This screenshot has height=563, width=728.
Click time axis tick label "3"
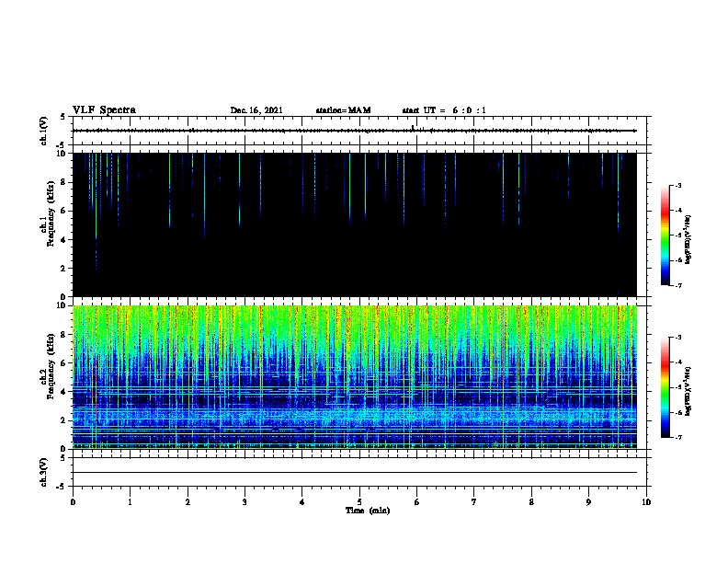[245, 502]
